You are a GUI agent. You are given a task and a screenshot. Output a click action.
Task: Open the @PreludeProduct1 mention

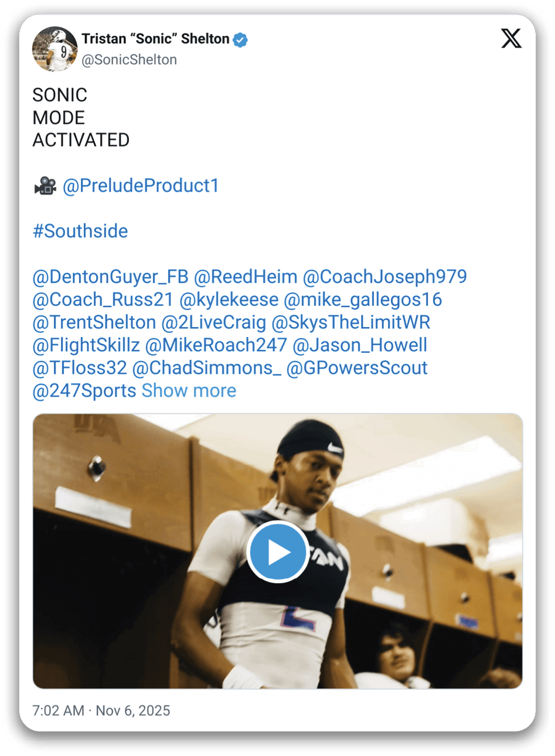(141, 186)
